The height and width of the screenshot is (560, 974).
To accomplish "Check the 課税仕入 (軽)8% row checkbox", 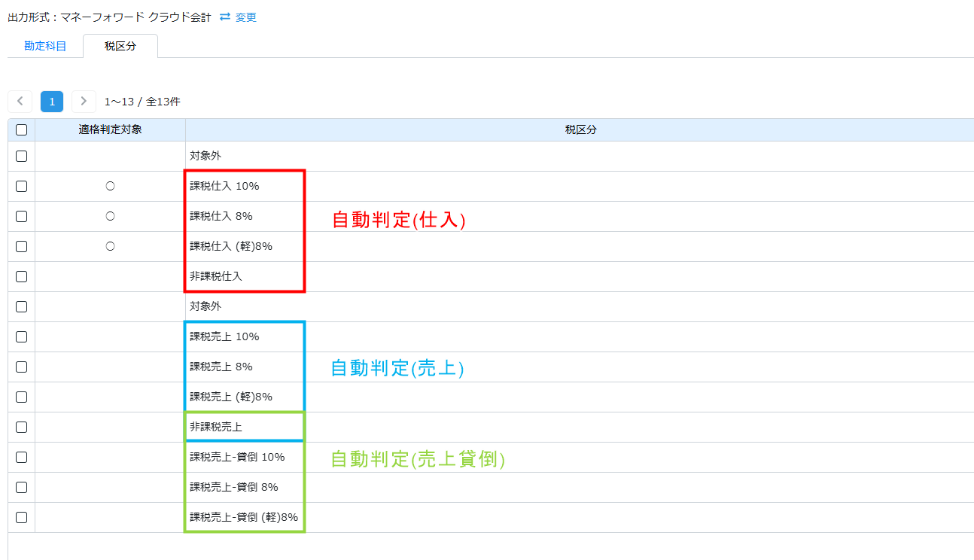I will point(21,246).
